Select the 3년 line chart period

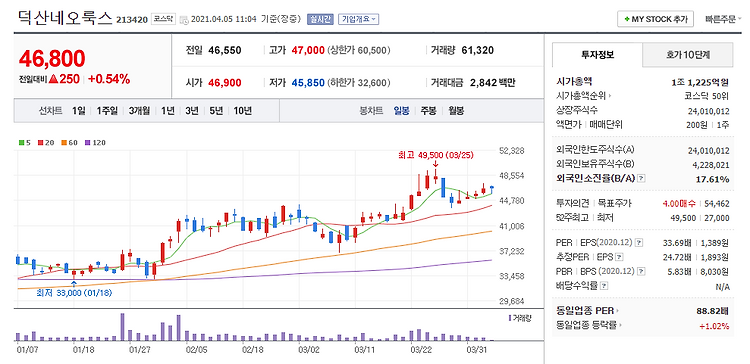[x=192, y=111]
